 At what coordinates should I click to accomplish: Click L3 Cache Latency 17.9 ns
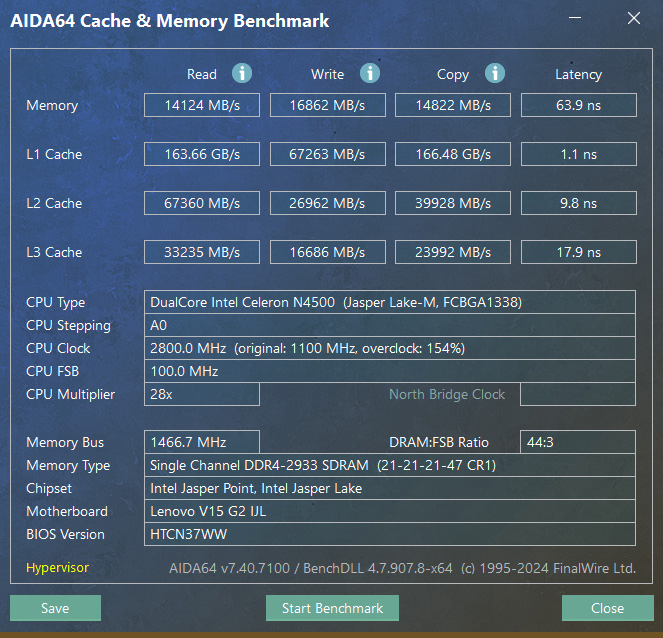[x=578, y=252]
